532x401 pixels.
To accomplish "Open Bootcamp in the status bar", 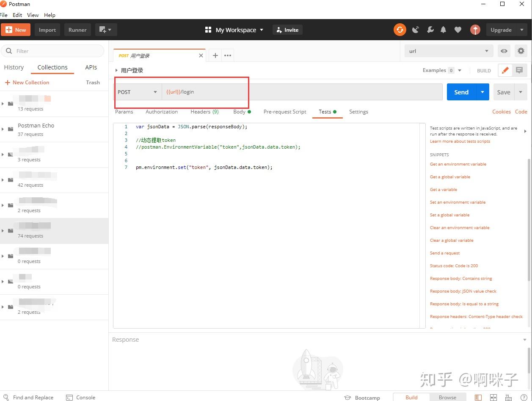I will pos(362,397).
